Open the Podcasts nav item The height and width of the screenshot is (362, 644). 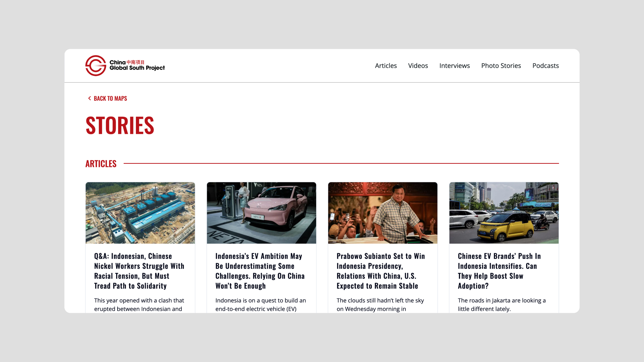[545, 66]
